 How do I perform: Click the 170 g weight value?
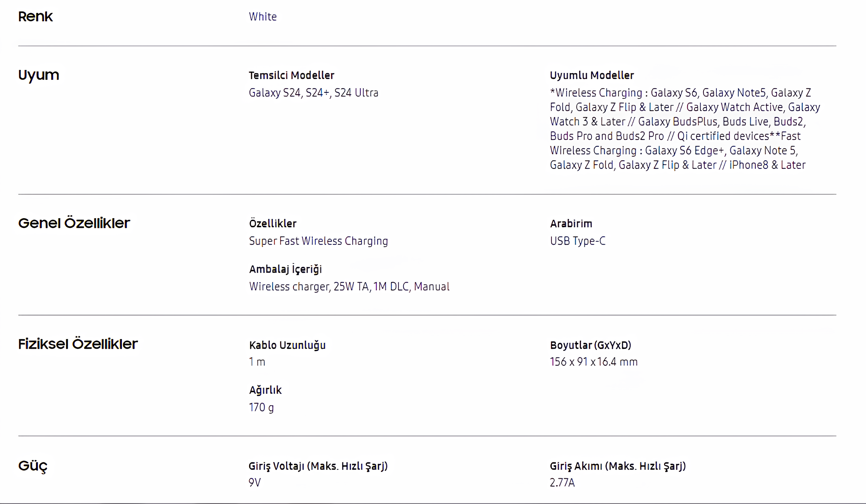tap(261, 407)
